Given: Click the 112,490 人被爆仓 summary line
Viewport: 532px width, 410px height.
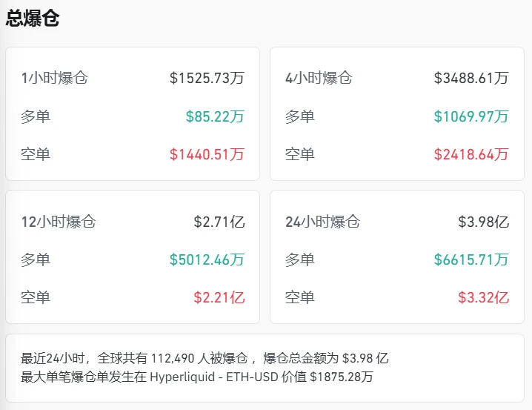Looking at the screenshot, I should 202,358.
